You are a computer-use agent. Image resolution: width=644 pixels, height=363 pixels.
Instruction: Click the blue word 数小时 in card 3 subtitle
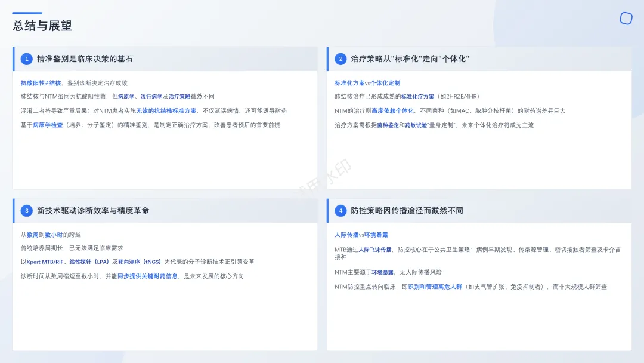coord(54,235)
